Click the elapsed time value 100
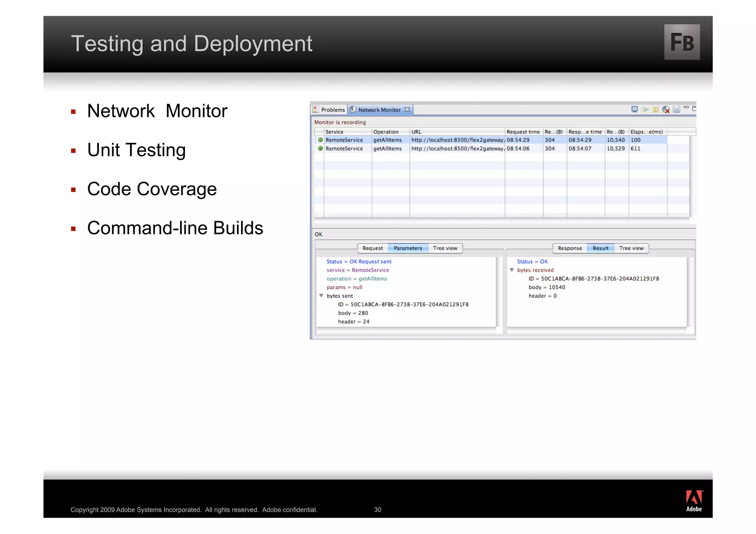The height and width of the screenshot is (534, 756). click(635, 140)
